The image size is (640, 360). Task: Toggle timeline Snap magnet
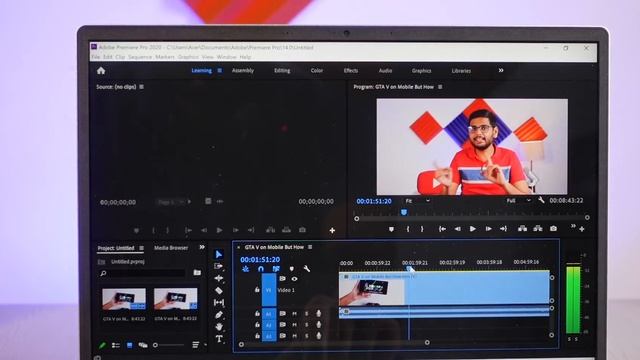[x=261, y=269]
